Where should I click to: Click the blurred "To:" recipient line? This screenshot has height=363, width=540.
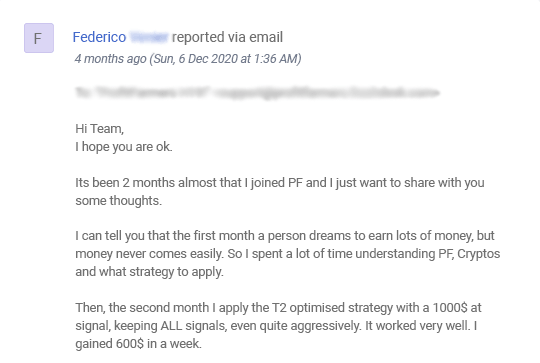click(x=257, y=92)
